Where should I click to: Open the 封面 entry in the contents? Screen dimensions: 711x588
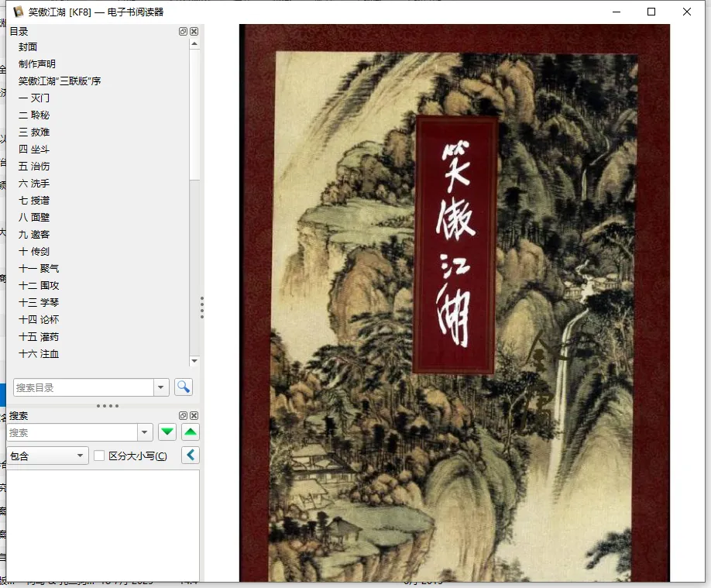(28, 46)
